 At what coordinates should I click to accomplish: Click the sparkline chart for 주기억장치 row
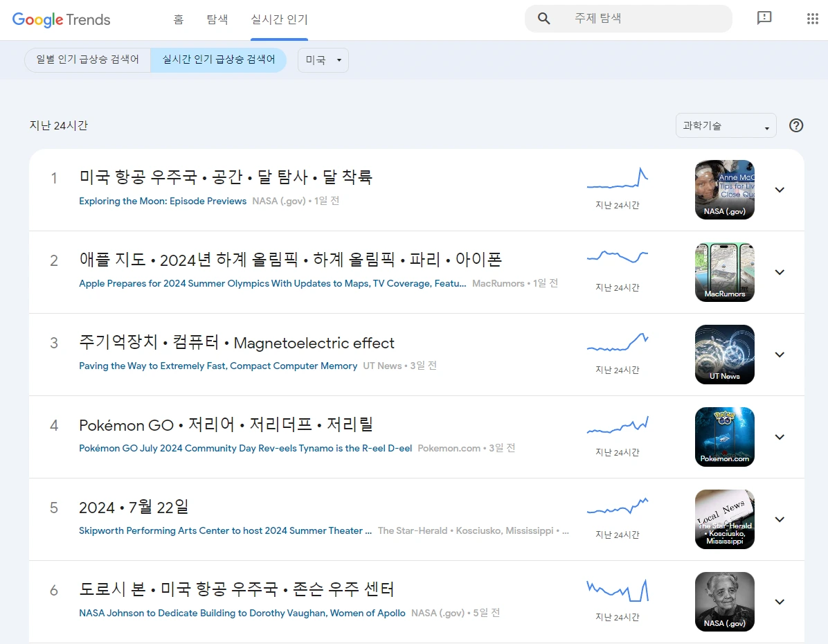[x=618, y=342]
